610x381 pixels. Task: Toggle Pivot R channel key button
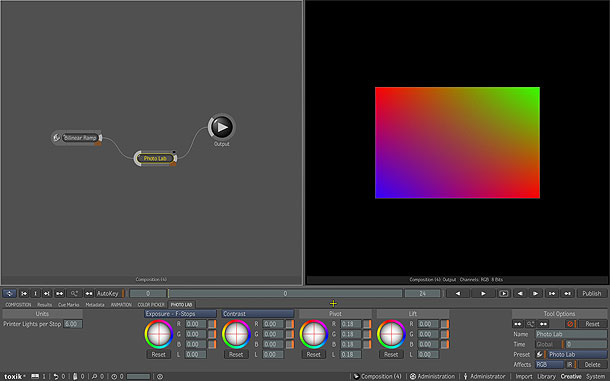click(367, 324)
